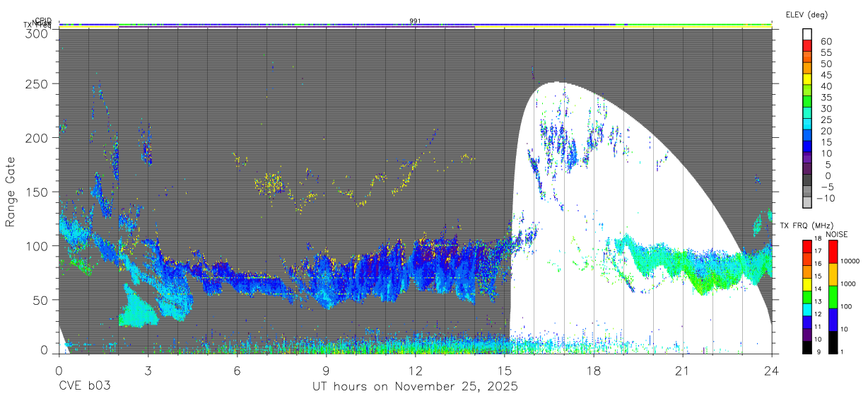
Task: Click the '12' hour tick label on x-axis
Action: tap(415, 370)
